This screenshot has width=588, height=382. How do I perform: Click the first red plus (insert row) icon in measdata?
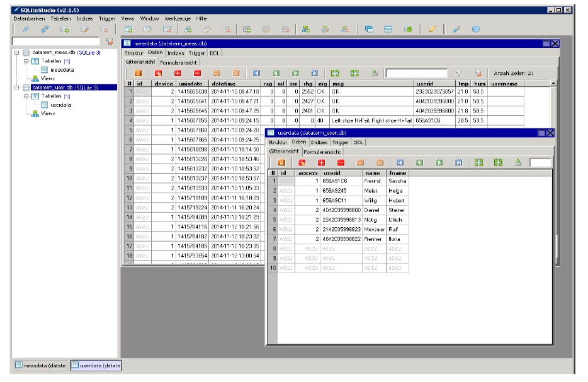158,73
